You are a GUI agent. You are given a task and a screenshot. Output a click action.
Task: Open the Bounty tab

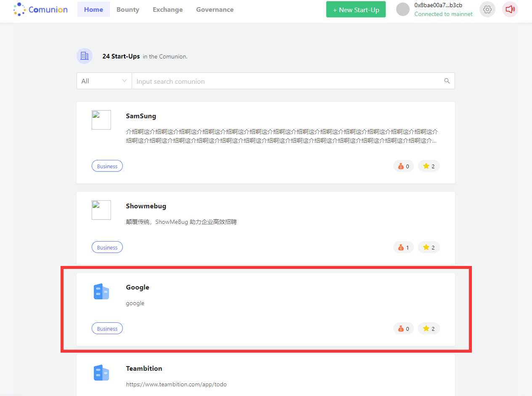(128, 9)
